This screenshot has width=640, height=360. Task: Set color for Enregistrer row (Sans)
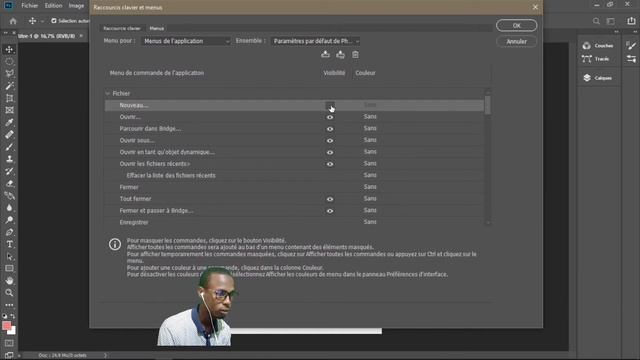click(x=370, y=222)
